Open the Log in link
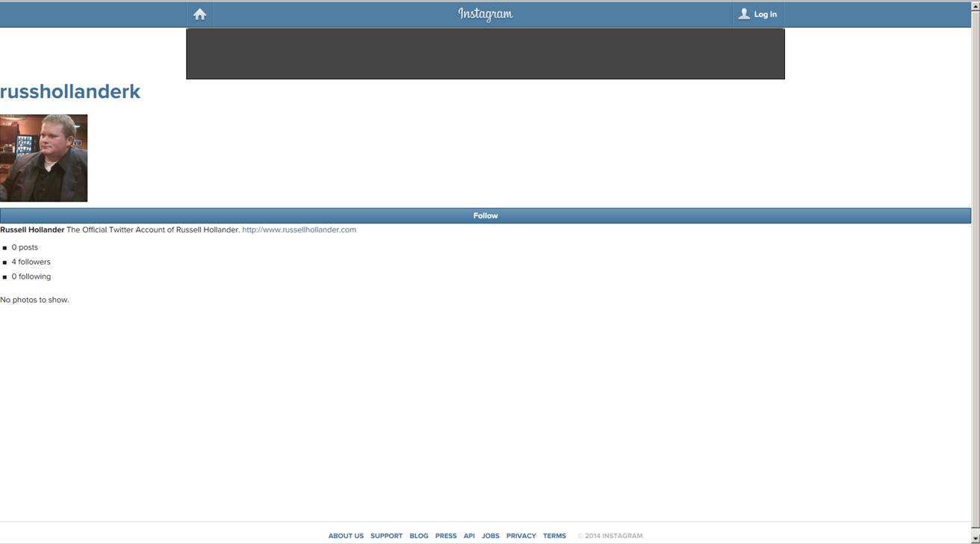 765,14
